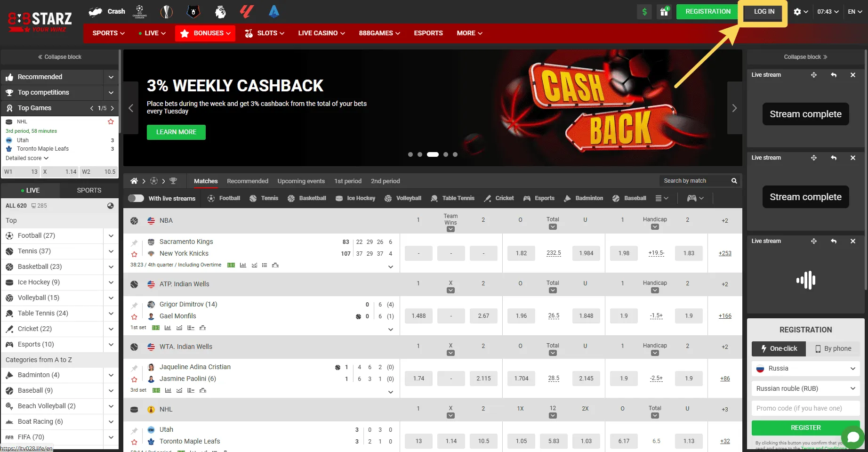
Task: Open statistics chart icon for Sacramento Kings match
Action: 243,265
